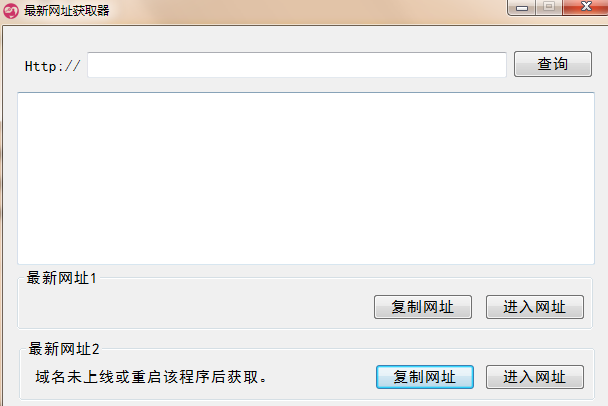Image resolution: width=608 pixels, height=406 pixels.
Task: Click inside the large empty results box
Action: pos(306,178)
